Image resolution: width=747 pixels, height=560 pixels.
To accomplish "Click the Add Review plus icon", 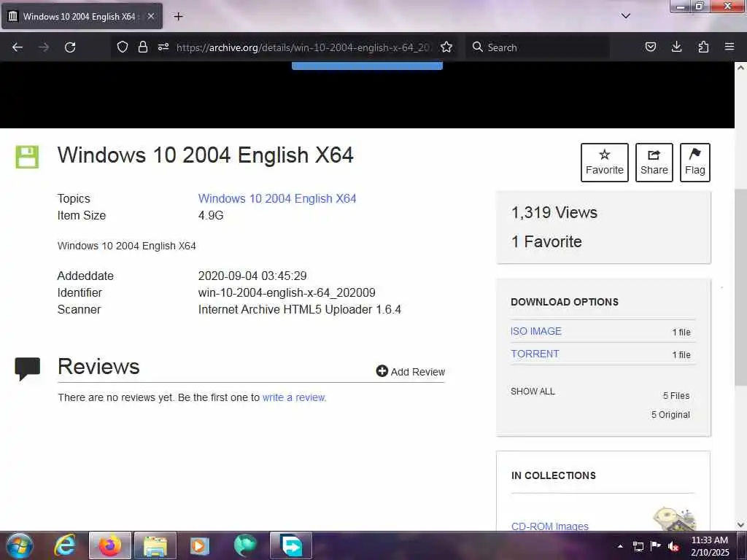I will coord(382,371).
